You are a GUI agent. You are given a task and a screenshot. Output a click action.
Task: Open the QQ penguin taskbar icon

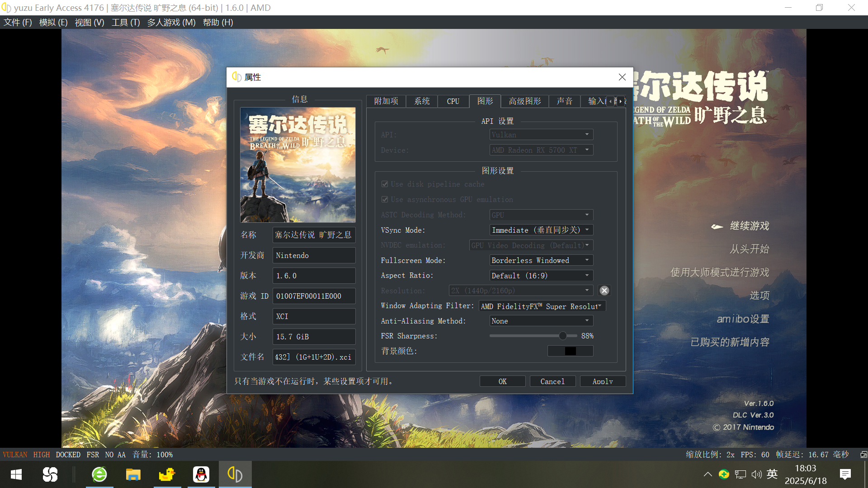[201, 474]
